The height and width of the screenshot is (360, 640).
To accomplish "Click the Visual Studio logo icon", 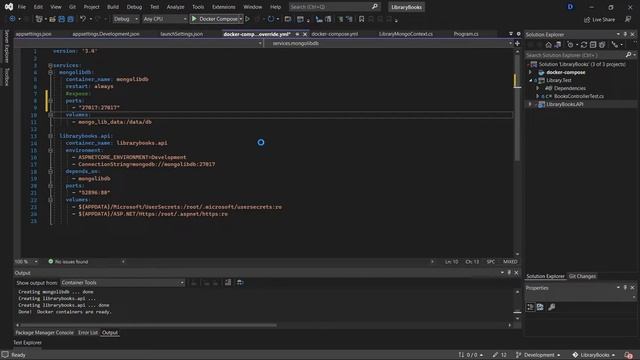I will (9, 7).
